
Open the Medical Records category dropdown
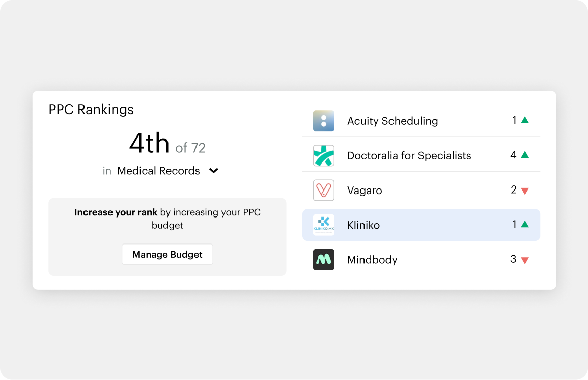167,171
